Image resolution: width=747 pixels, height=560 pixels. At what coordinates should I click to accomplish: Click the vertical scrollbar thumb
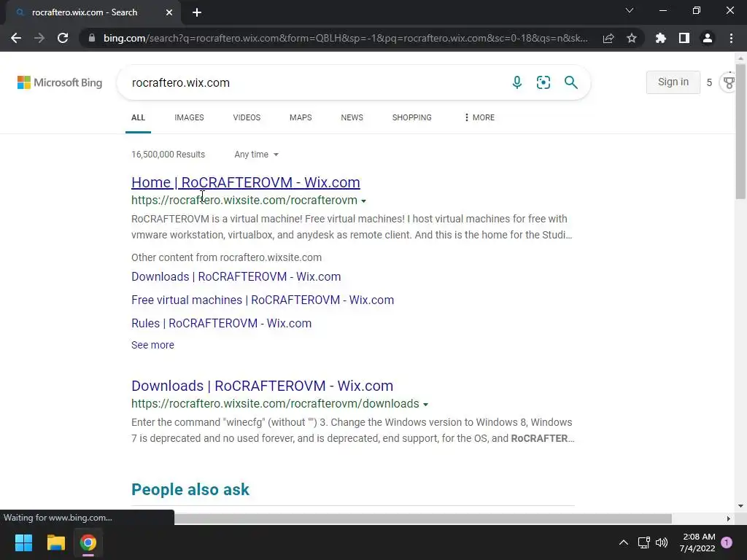tap(740, 131)
